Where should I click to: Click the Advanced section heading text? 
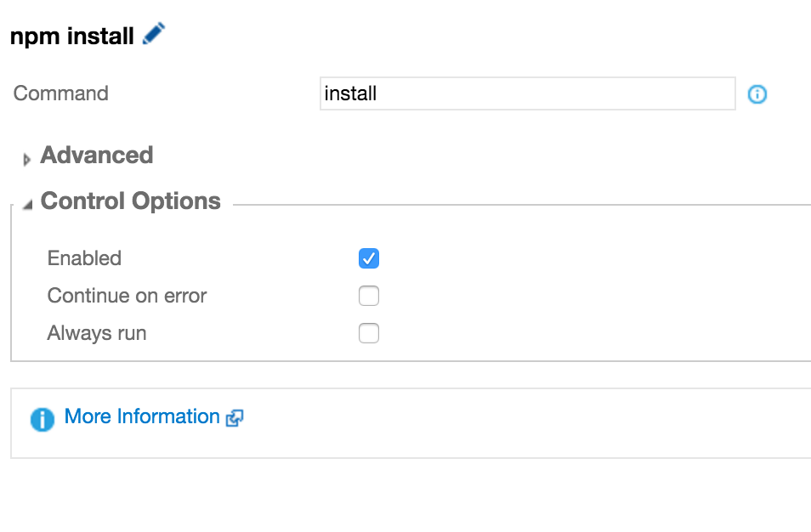[97, 156]
